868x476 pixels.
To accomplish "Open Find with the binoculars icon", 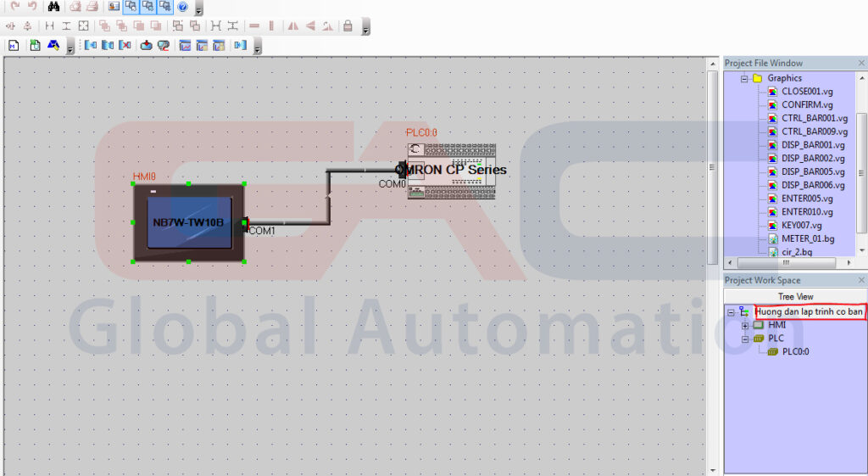I will coord(53,7).
